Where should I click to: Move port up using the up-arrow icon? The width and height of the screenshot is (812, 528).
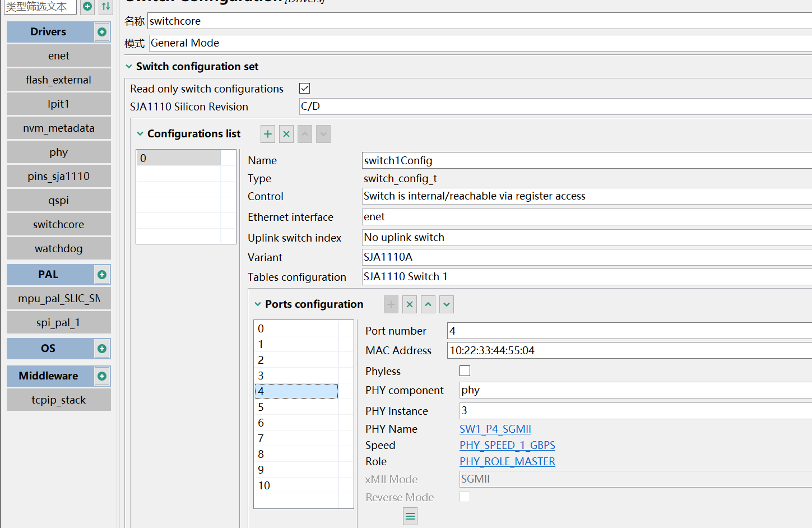428,304
